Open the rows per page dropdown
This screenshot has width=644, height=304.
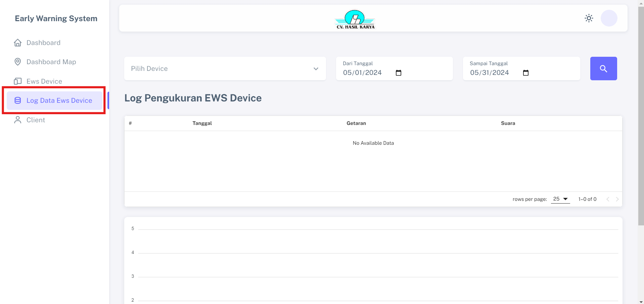pyautogui.click(x=560, y=199)
